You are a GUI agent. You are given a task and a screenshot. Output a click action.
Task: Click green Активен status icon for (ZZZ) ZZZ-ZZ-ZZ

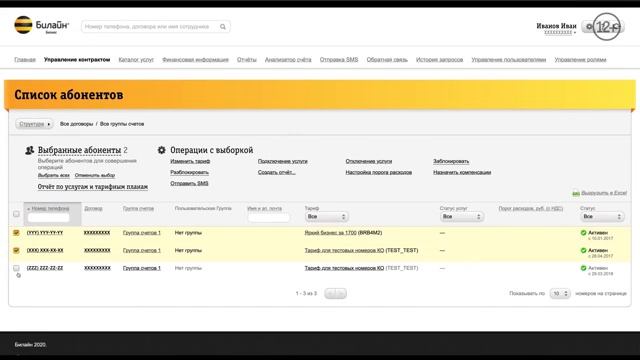[583, 268]
